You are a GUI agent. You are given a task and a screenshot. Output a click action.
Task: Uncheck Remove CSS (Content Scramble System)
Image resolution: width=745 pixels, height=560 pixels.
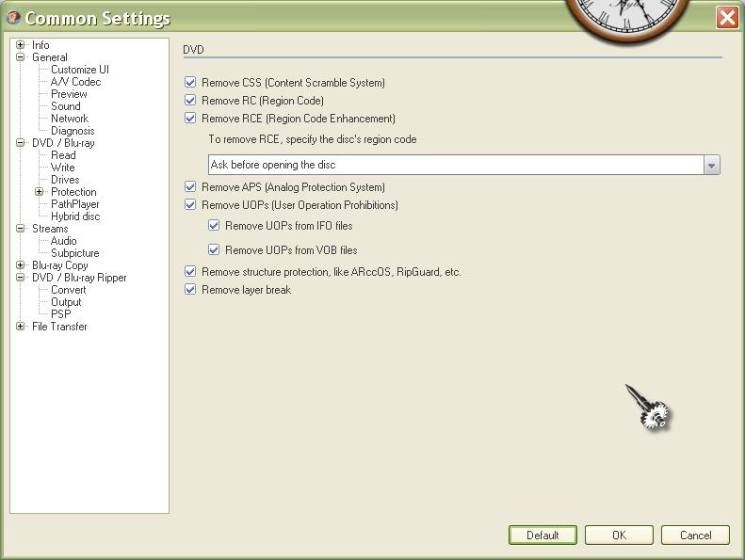[x=191, y=83]
